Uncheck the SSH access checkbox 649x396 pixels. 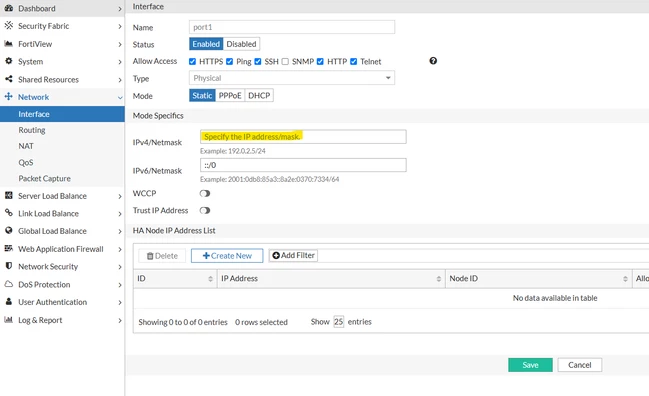click(258, 62)
